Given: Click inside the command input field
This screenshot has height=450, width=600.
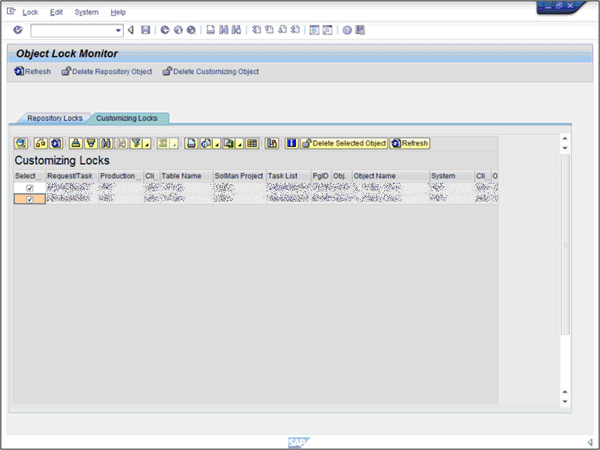Looking at the screenshot, I should pos(73,30).
